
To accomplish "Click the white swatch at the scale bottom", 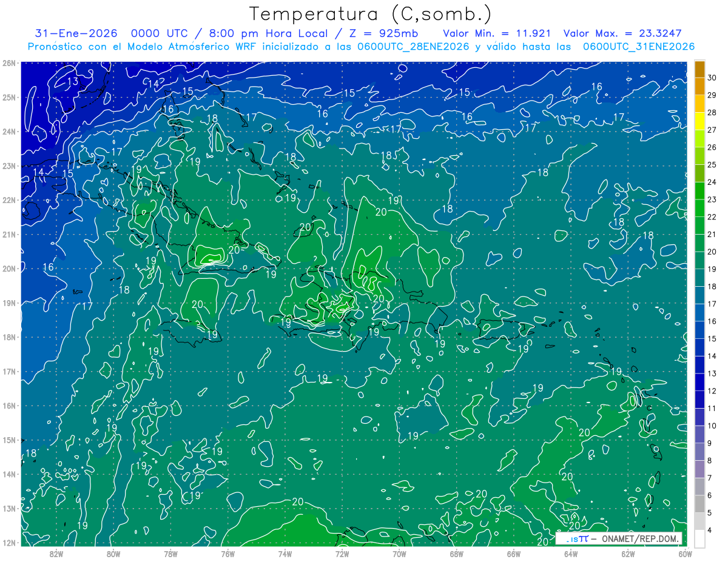I will tap(699, 538).
